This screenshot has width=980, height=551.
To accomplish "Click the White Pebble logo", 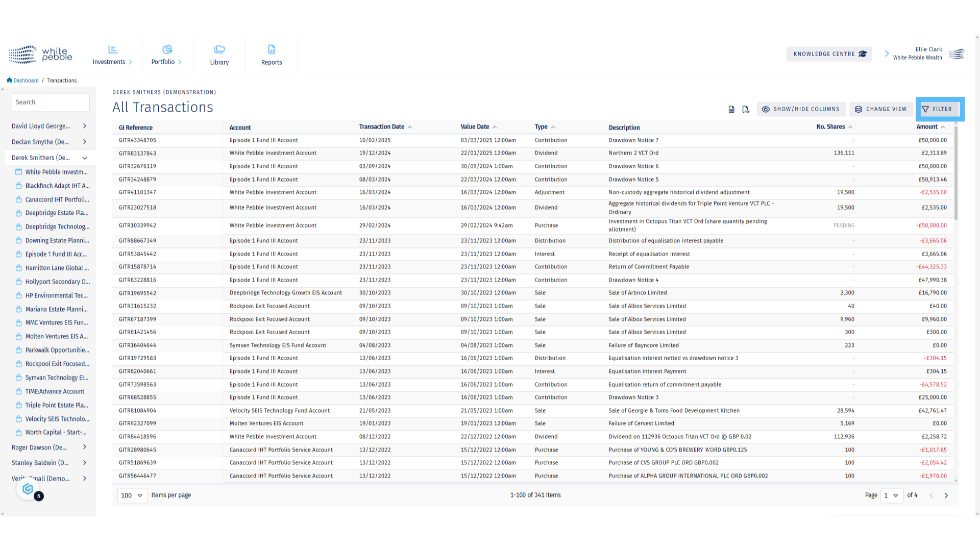I will 41,54.
